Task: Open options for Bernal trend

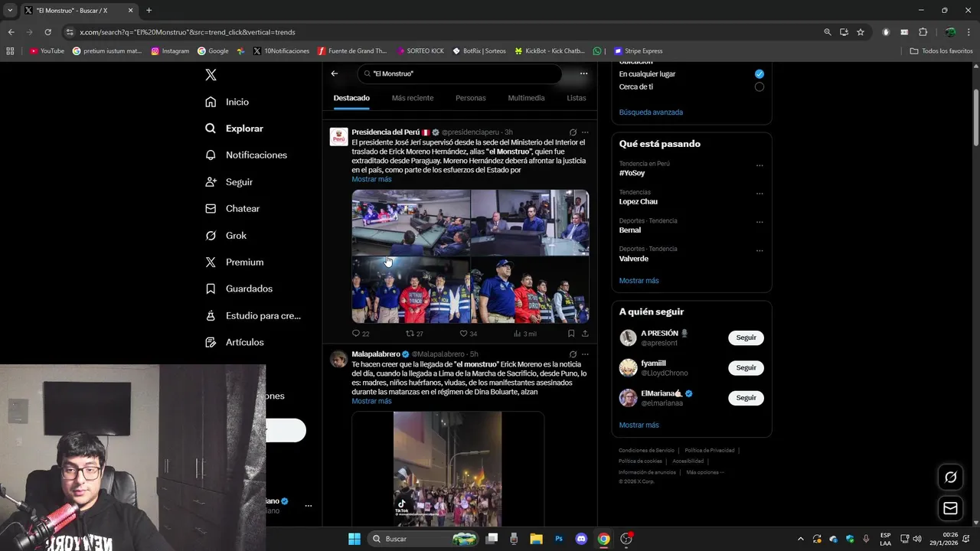Action: (759, 222)
